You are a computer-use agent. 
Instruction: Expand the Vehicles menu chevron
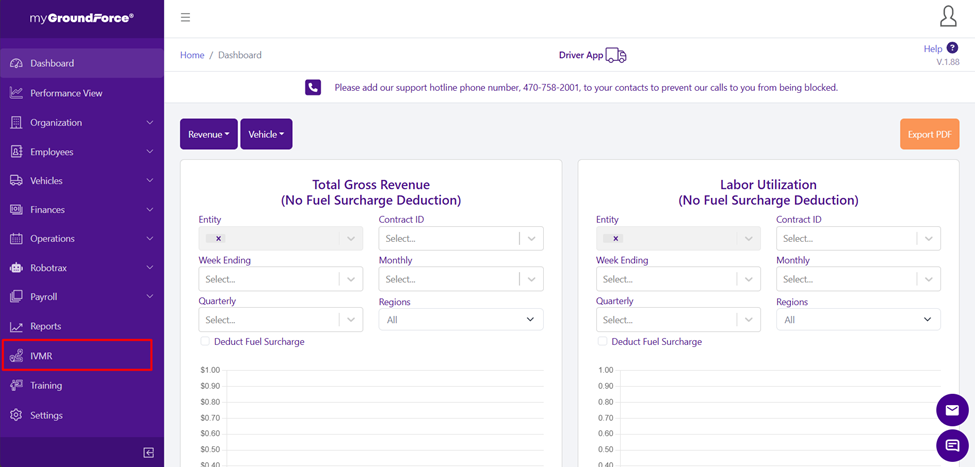tap(149, 181)
